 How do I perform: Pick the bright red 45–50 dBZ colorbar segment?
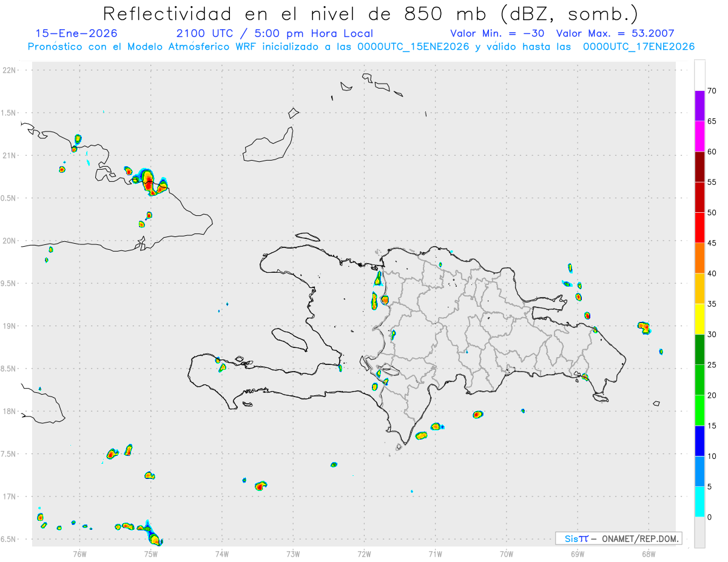click(699, 227)
